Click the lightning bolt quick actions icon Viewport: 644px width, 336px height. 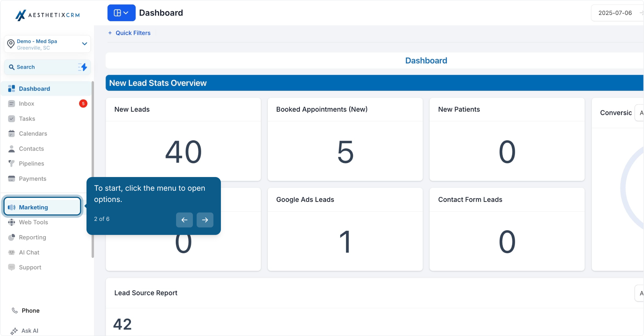(83, 67)
